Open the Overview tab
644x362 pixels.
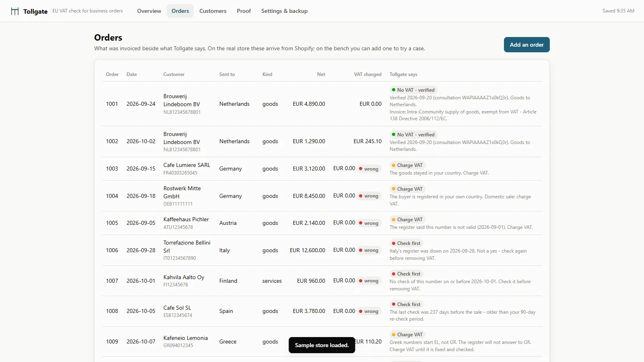pyautogui.click(x=149, y=11)
